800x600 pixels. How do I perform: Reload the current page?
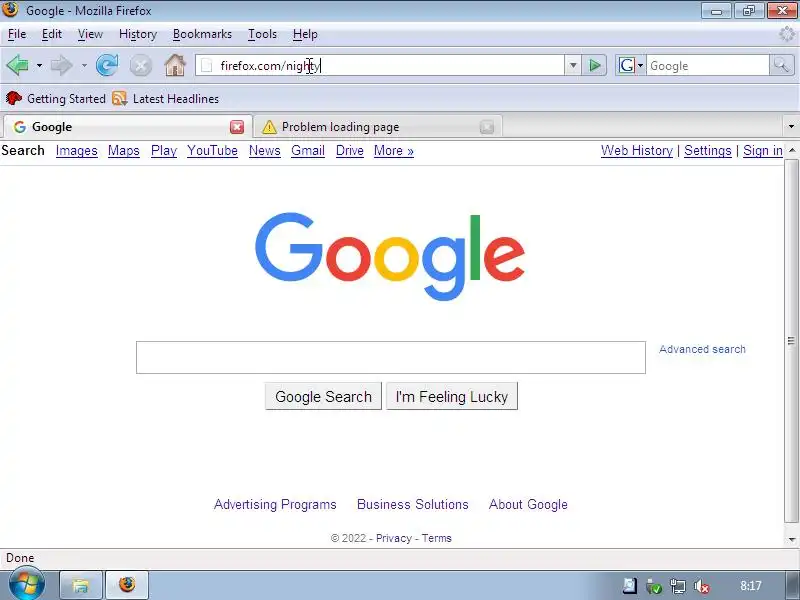point(107,65)
